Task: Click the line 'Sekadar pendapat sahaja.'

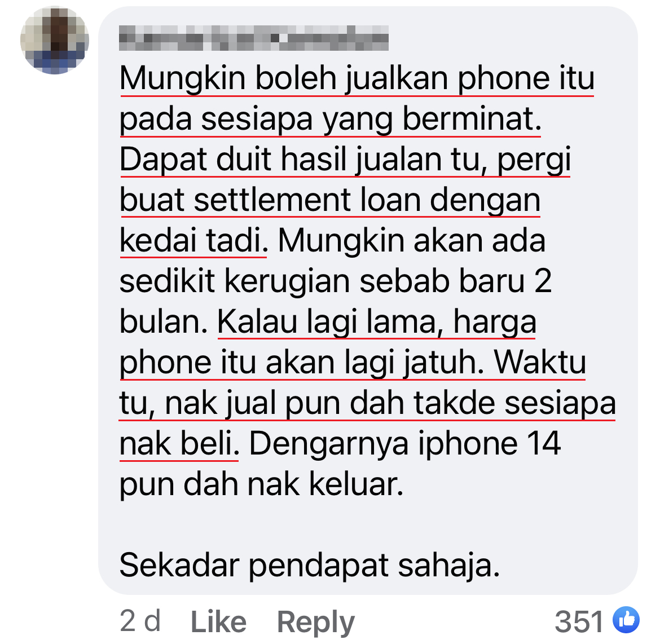Action: (x=310, y=566)
